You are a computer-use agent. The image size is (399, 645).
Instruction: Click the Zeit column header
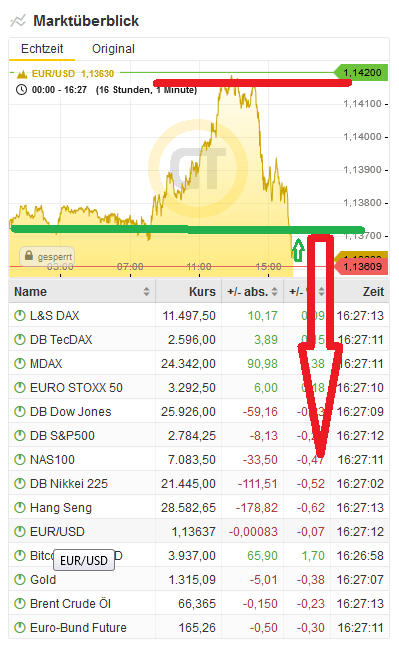coord(373,292)
